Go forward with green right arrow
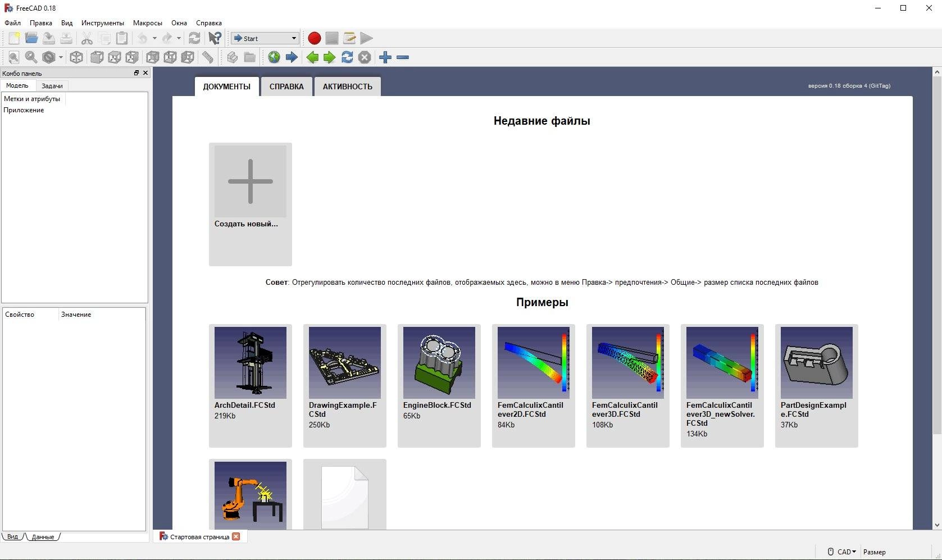942x560 pixels. click(330, 57)
